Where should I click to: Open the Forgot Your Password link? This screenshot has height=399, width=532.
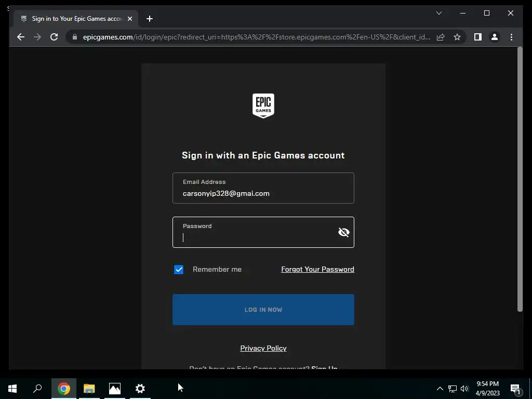point(317,270)
